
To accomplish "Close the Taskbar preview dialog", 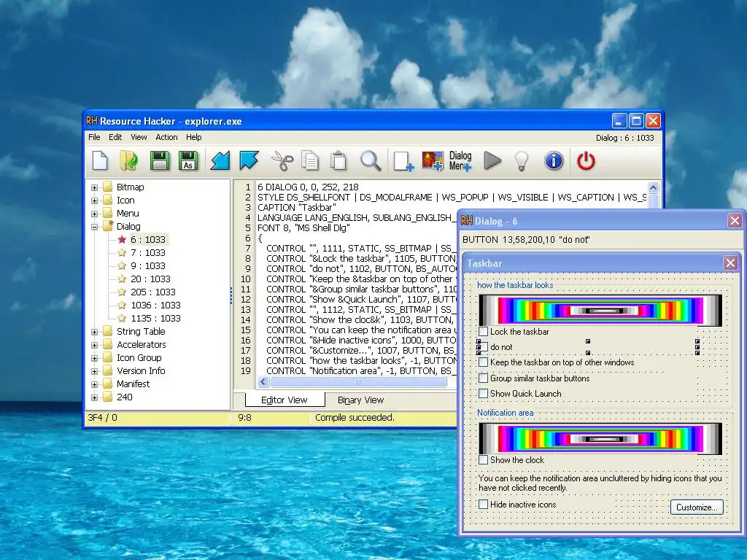I will click(730, 262).
